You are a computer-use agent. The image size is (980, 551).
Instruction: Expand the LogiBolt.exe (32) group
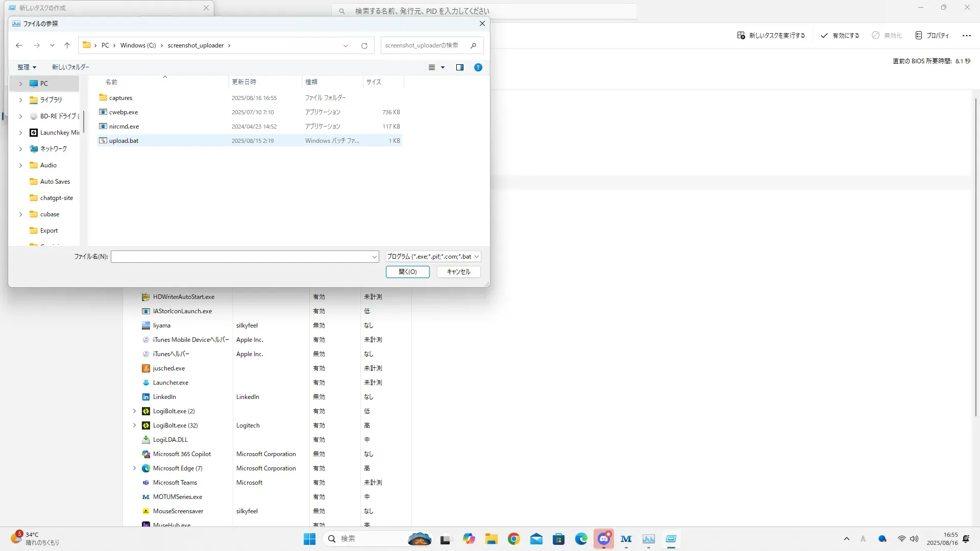135,425
